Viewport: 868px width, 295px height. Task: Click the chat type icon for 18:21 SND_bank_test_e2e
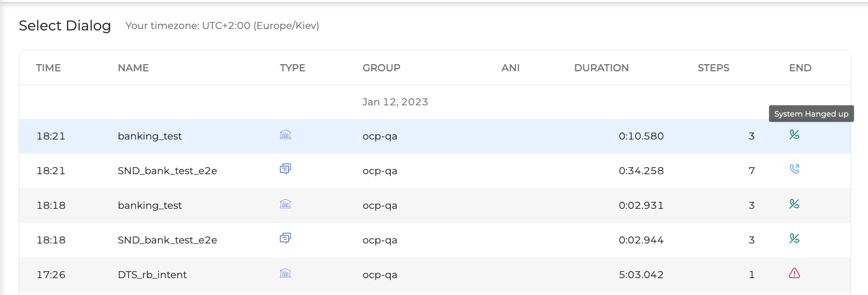click(x=285, y=169)
